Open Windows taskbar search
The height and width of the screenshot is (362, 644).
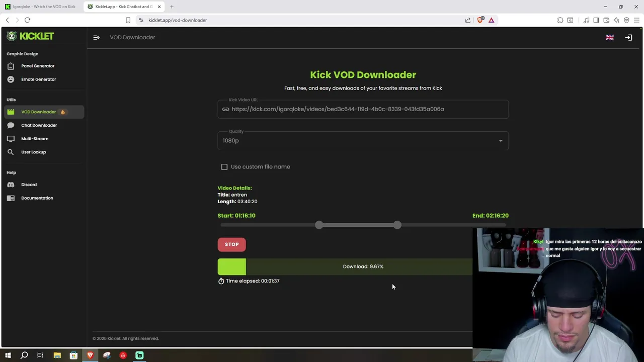coord(24,355)
